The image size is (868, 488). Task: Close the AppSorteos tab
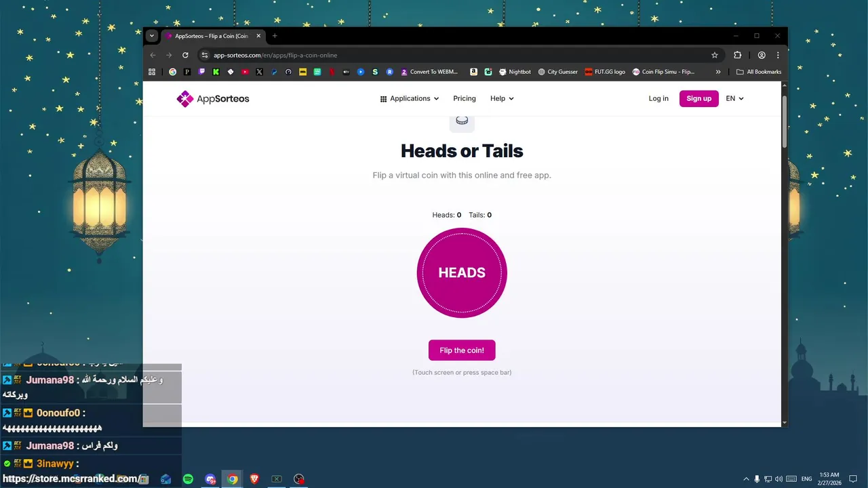pyautogui.click(x=258, y=36)
